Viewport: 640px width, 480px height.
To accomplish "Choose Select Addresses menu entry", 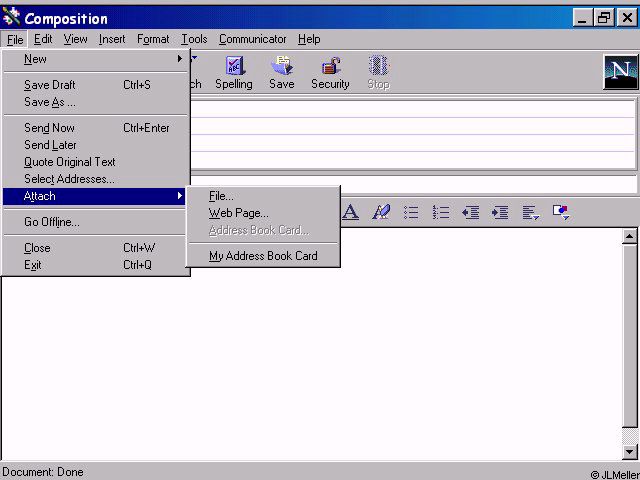I will (96, 179).
